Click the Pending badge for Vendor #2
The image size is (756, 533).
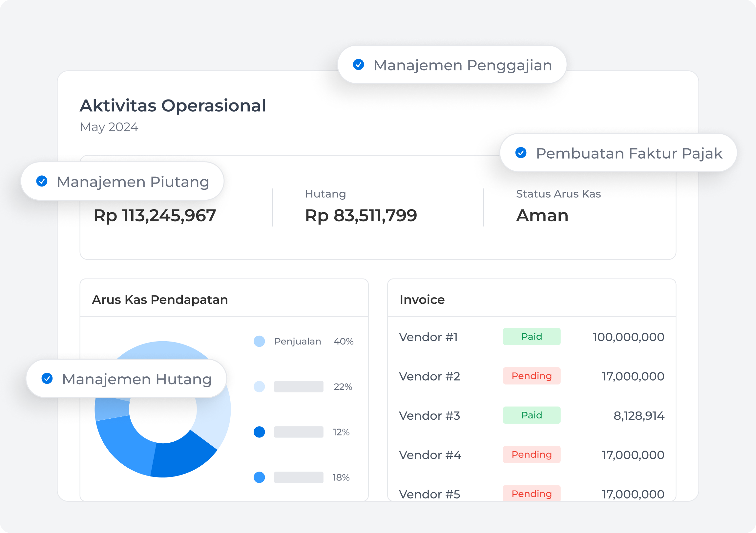[532, 376]
